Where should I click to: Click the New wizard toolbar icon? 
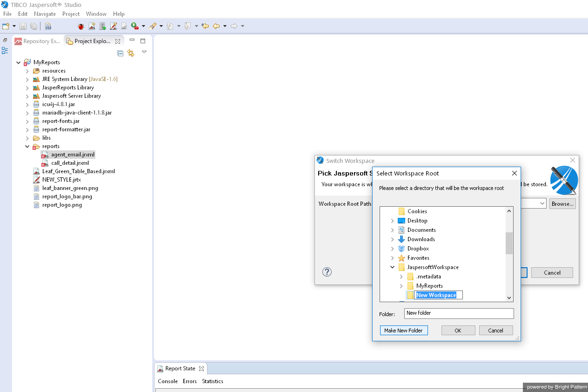6,26
